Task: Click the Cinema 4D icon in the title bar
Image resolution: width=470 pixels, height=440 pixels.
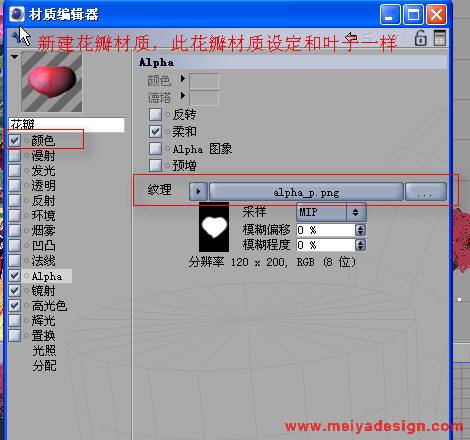Action: (x=17, y=14)
